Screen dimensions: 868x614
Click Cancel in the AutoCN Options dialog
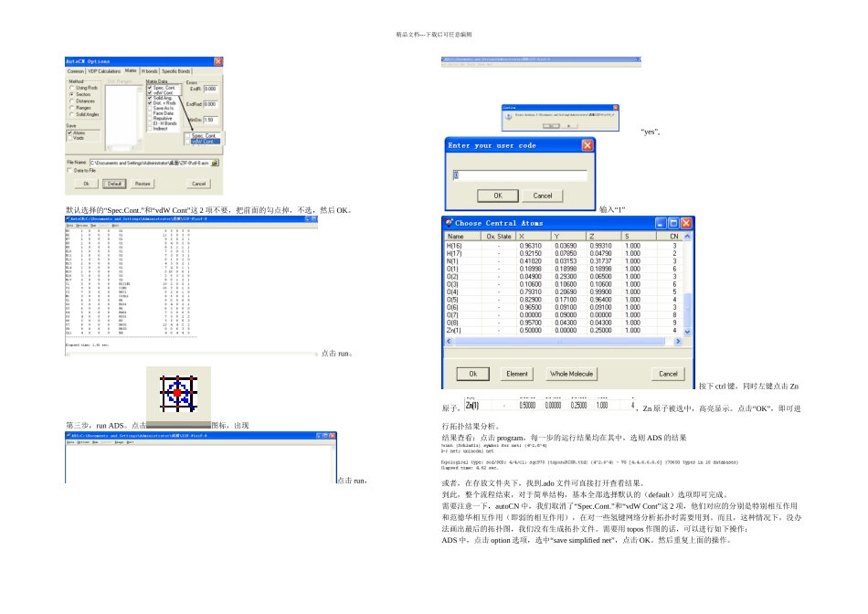199,184
